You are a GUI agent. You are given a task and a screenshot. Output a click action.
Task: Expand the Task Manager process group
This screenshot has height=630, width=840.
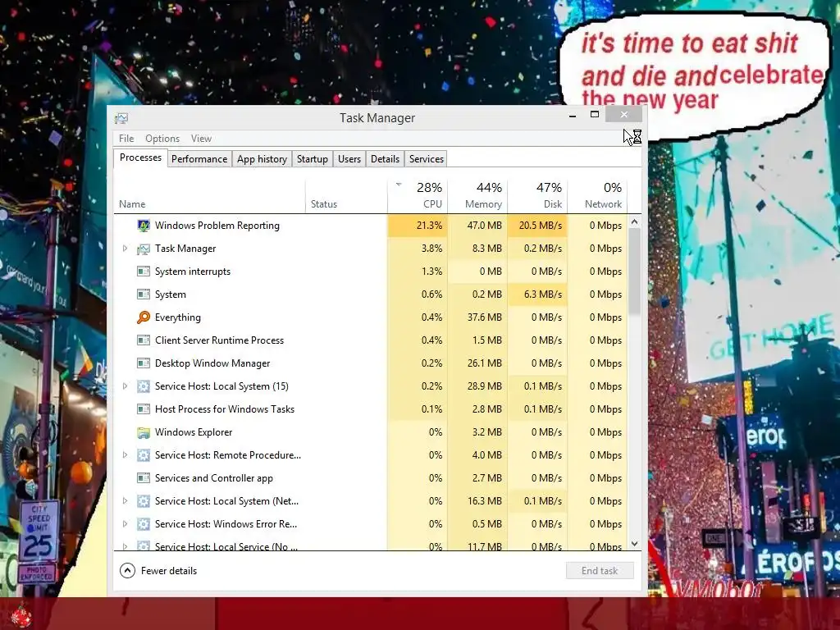coord(125,249)
